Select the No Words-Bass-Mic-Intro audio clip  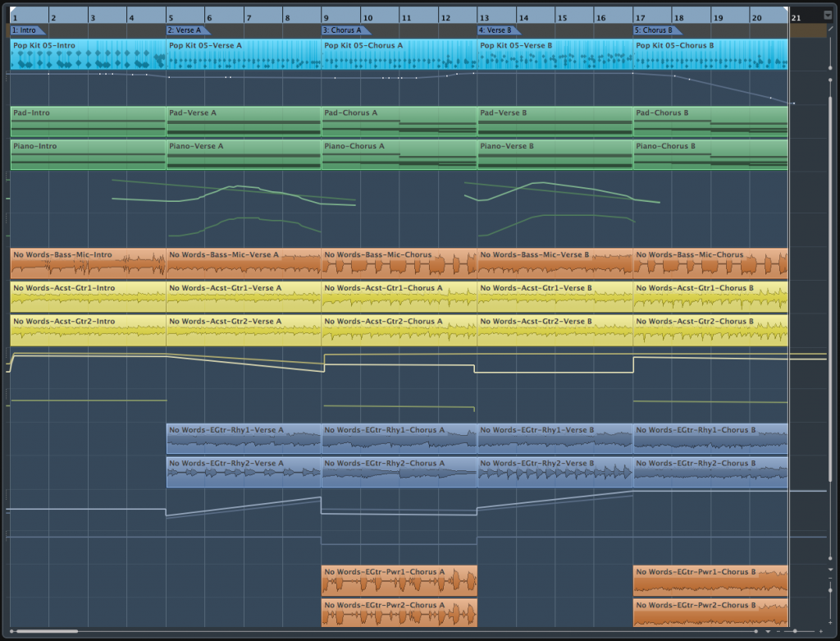click(88, 263)
